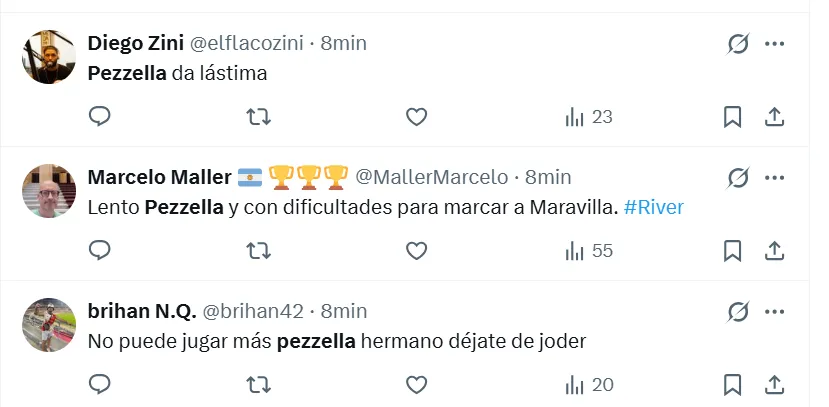Bookmark brihan N.Q.'s tweet
This screenshot has width=829, height=407.
click(733, 384)
